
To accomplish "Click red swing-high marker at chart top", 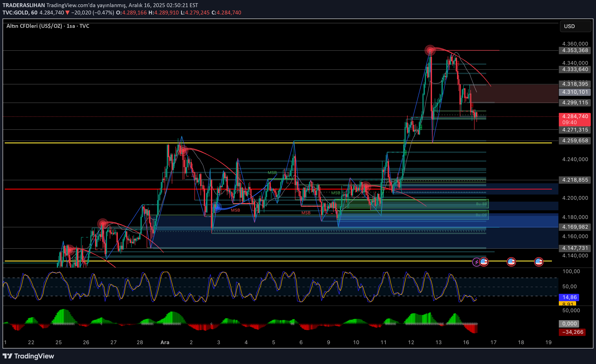I will [430, 51].
